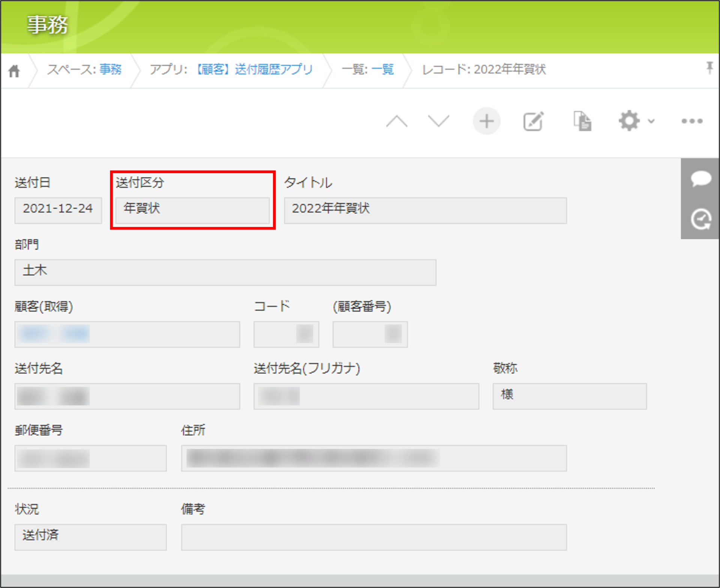Click the 送付先名(フリガナ) field value
Viewport: 720px width, 588px height.
(366, 396)
